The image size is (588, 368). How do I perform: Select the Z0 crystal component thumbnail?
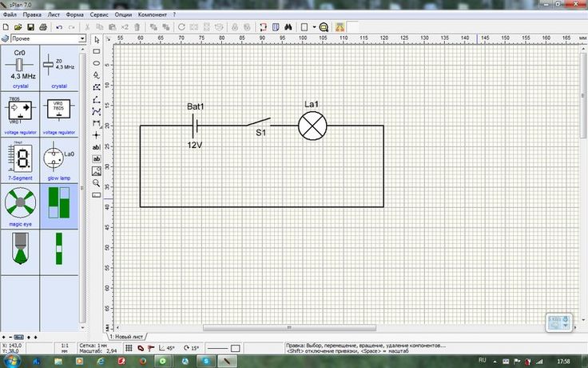click(59, 68)
